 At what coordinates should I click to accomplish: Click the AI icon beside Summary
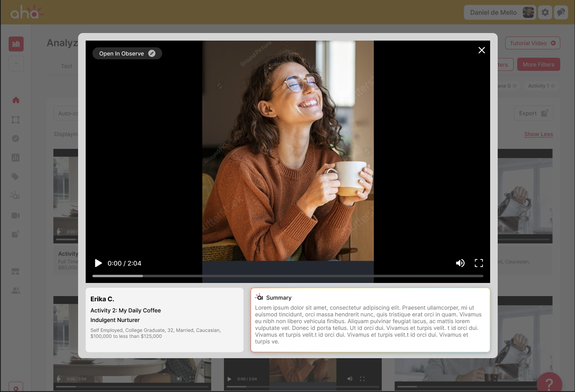coord(259,297)
